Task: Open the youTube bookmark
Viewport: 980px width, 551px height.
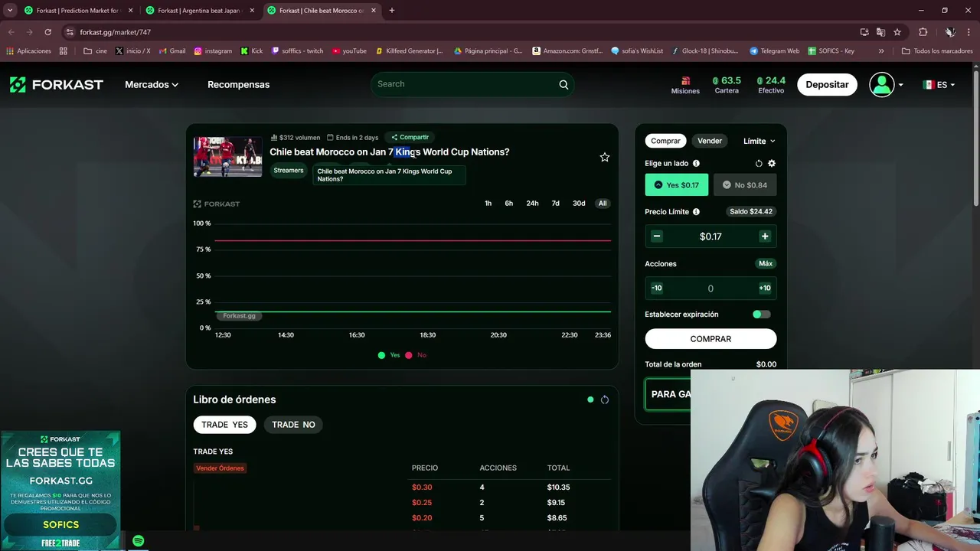Action: click(x=349, y=51)
